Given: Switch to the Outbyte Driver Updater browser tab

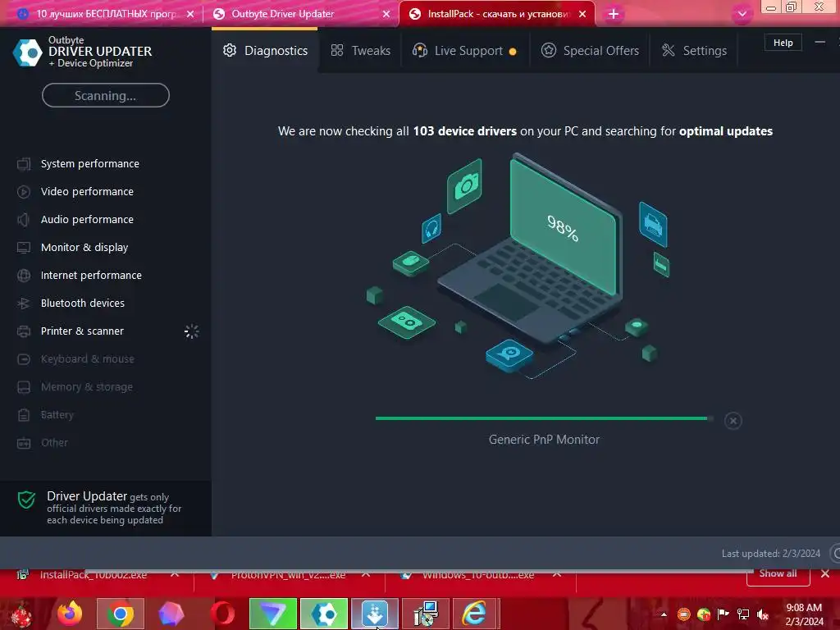Looking at the screenshot, I should pyautogui.click(x=301, y=14).
